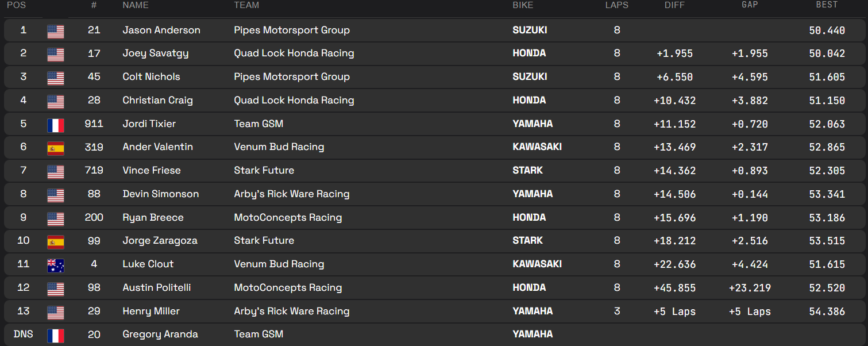Open Christian Craig's rider name
Image resolution: width=868 pixels, height=346 pixels.
(x=157, y=100)
